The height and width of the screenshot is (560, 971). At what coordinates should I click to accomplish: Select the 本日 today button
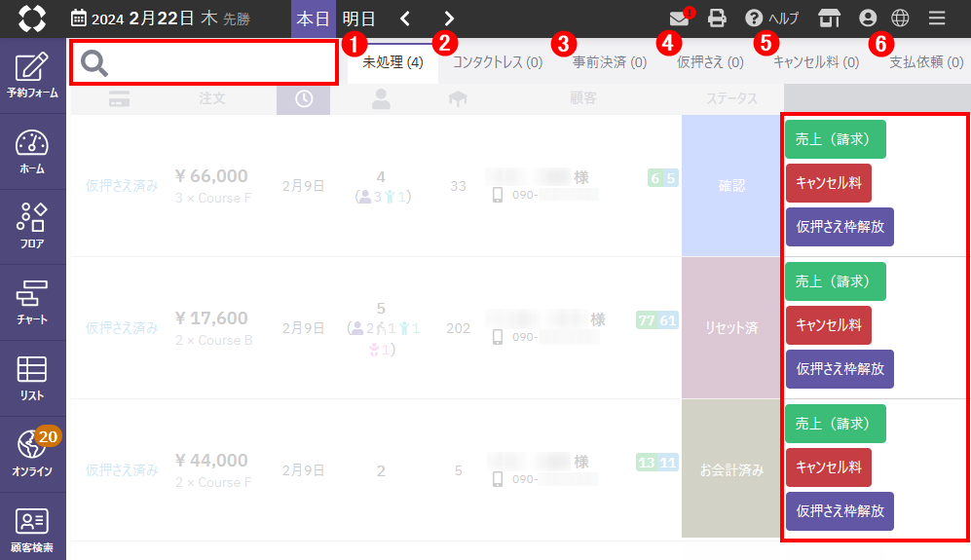pyautogui.click(x=313, y=18)
